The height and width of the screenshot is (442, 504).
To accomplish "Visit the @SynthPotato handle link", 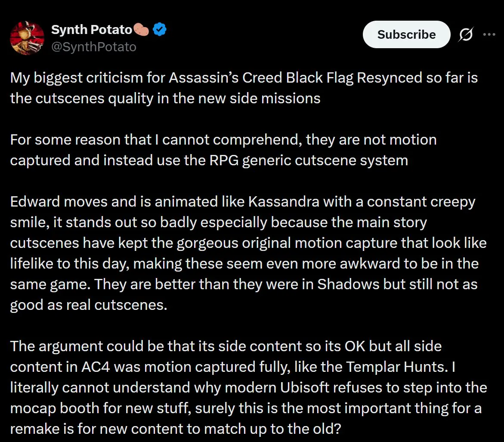I will coord(94,47).
